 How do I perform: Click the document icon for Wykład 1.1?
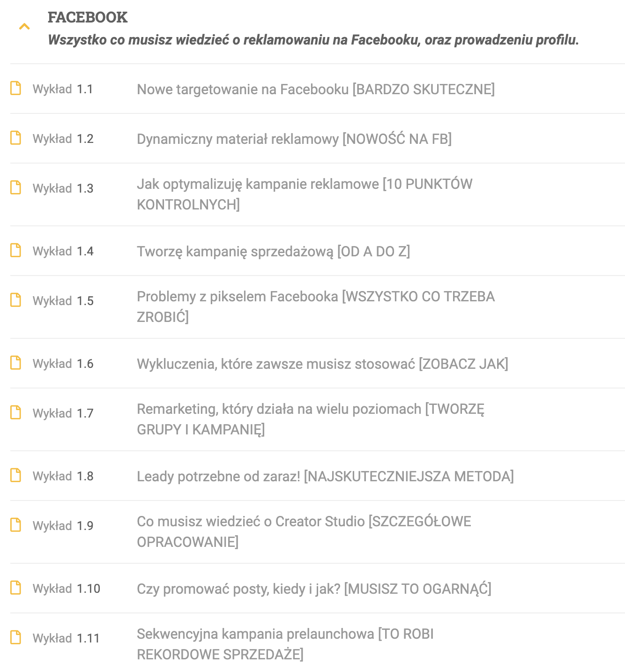(16, 88)
